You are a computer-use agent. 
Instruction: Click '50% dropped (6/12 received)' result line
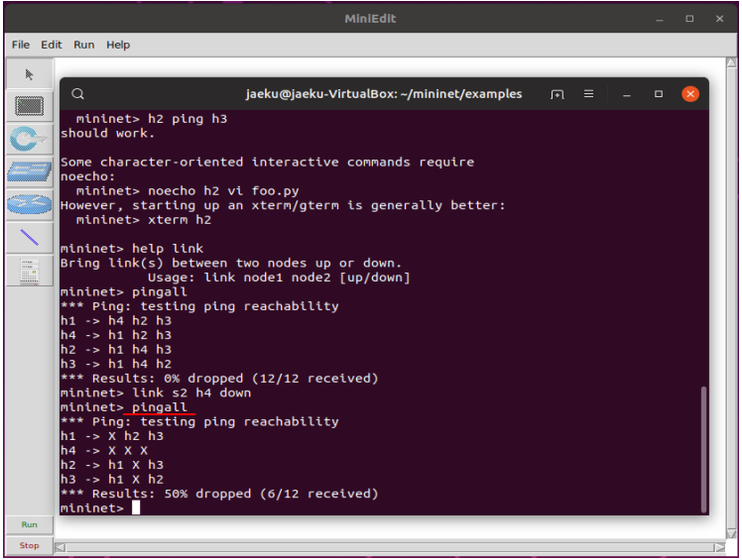pos(219,494)
